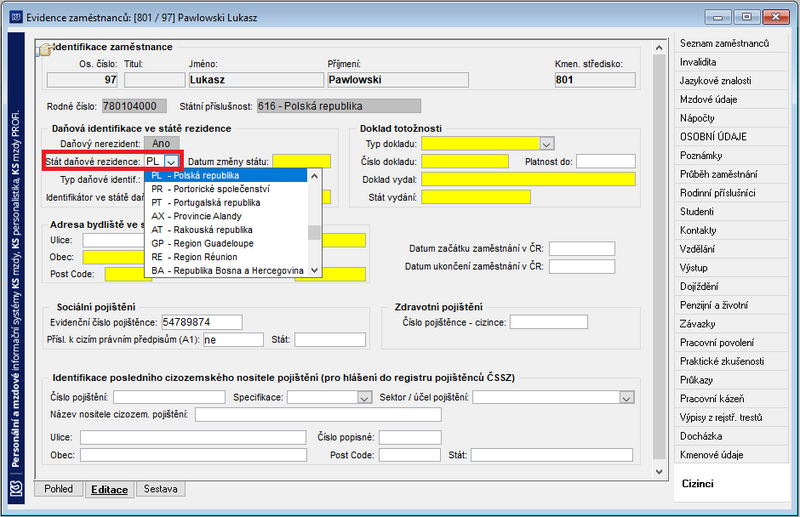
Task: Go to Pracovní kázeň
Action: (x=731, y=399)
